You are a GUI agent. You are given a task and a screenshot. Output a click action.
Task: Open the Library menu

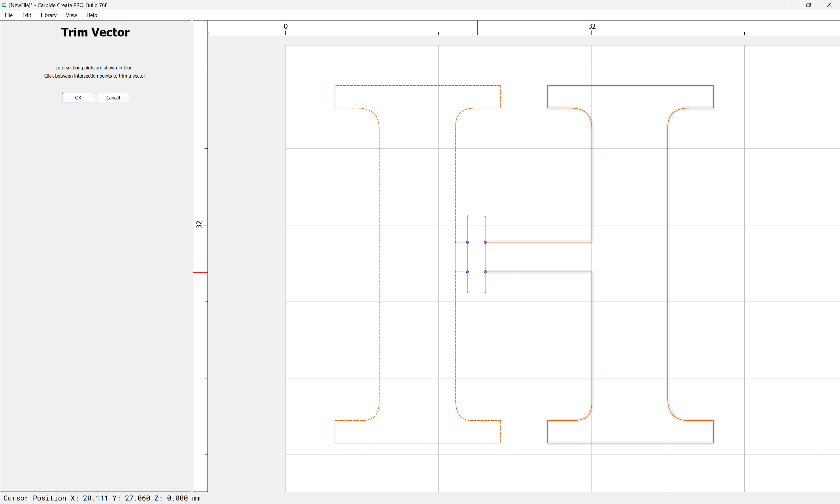[48, 15]
